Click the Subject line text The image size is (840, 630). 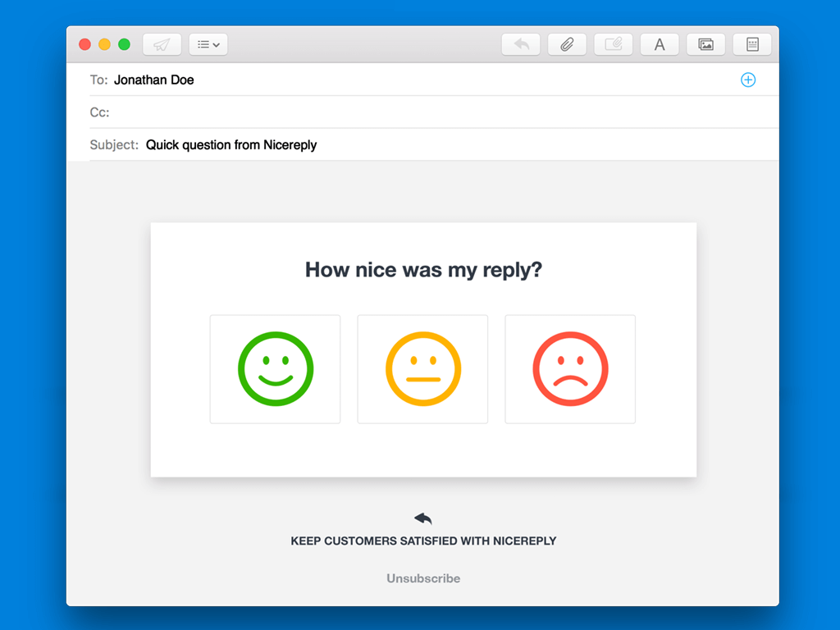231,144
